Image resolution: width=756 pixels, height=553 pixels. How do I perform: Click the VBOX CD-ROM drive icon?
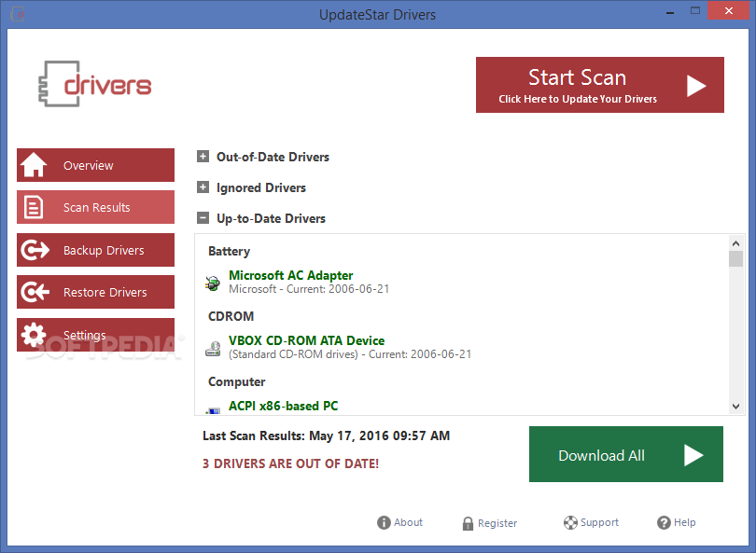tap(213, 348)
